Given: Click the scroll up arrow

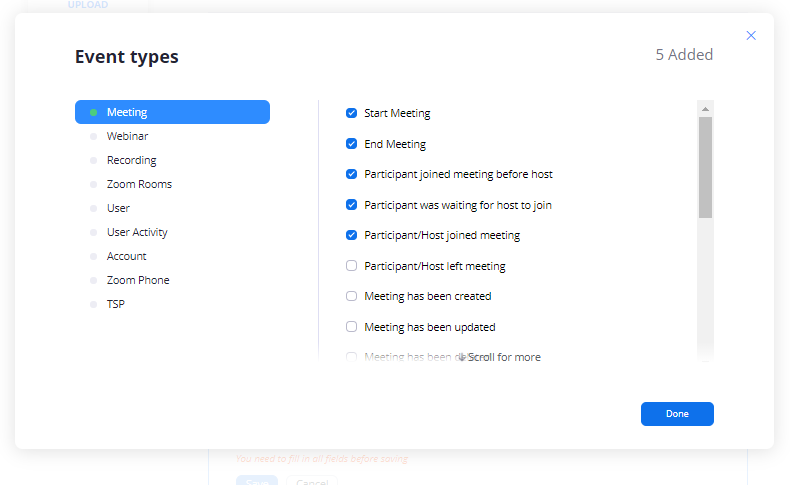Looking at the screenshot, I should coord(705,109).
